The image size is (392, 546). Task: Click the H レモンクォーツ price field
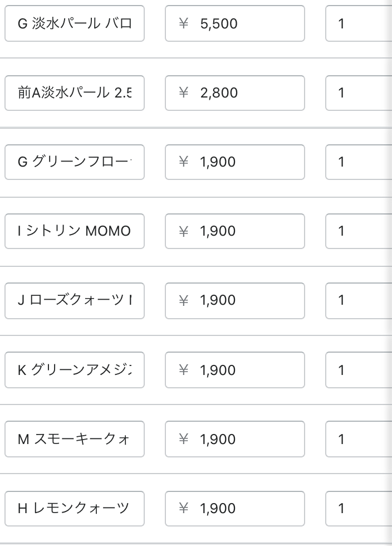pyautogui.click(x=235, y=508)
